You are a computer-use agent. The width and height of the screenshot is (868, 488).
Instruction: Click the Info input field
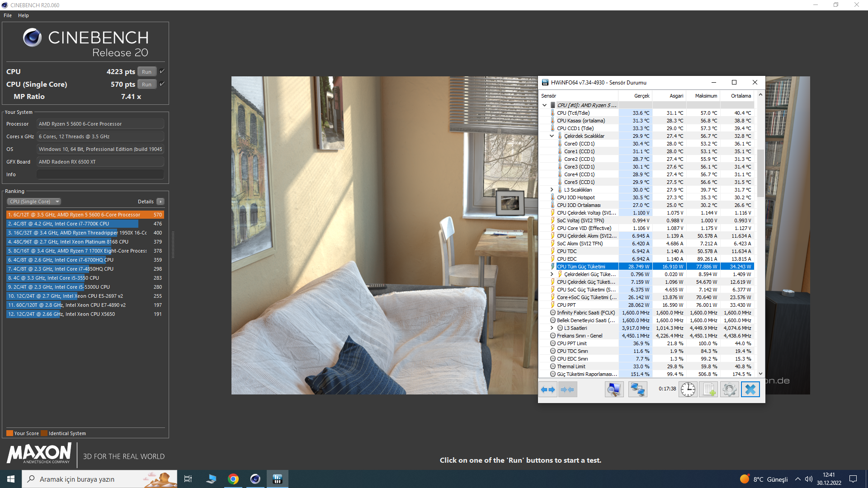pos(100,174)
